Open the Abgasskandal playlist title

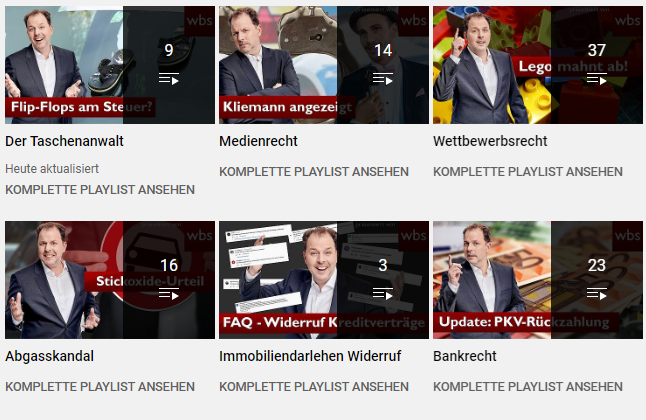tap(49, 356)
